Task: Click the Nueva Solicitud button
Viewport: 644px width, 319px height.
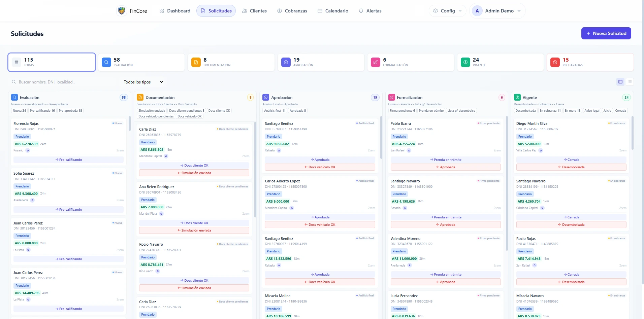Action: pyautogui.click(x=606, y=33)
